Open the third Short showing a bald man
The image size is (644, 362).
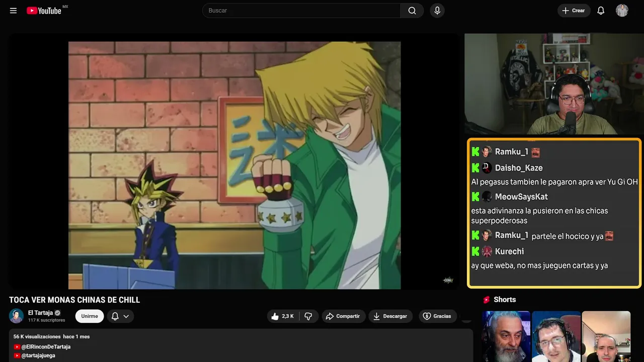pyautogui.click(x=606, y=336)
